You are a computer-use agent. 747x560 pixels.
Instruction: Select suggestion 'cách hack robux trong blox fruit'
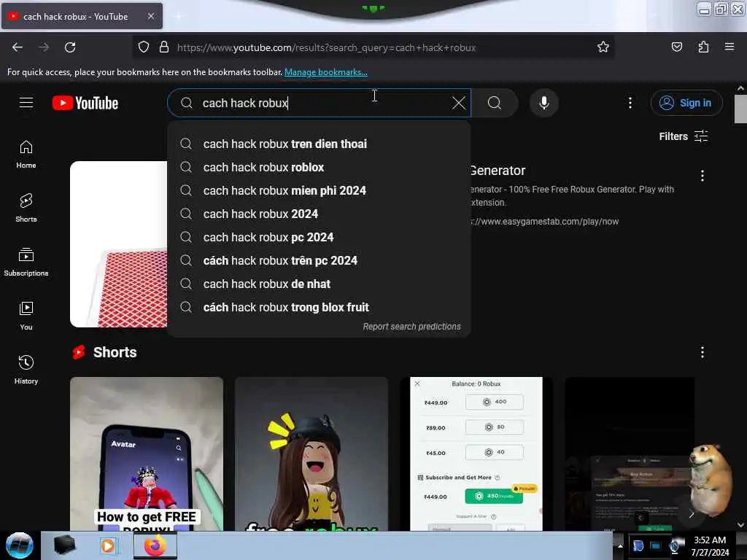319,307
